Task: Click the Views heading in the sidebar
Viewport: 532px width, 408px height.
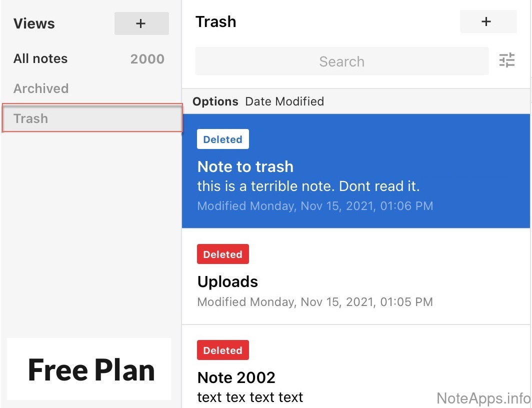Action: 34,23
